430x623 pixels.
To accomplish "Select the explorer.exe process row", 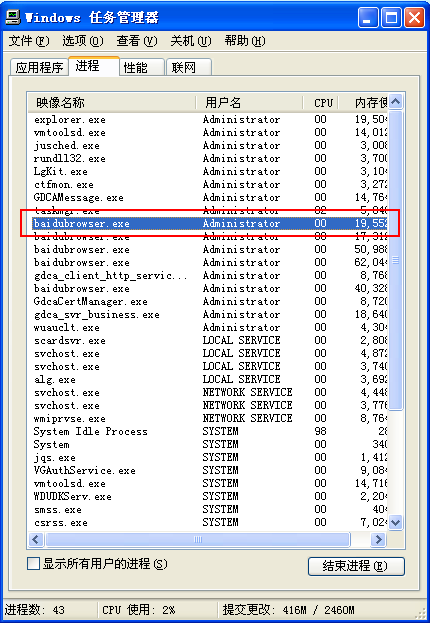I will point(208,119).
